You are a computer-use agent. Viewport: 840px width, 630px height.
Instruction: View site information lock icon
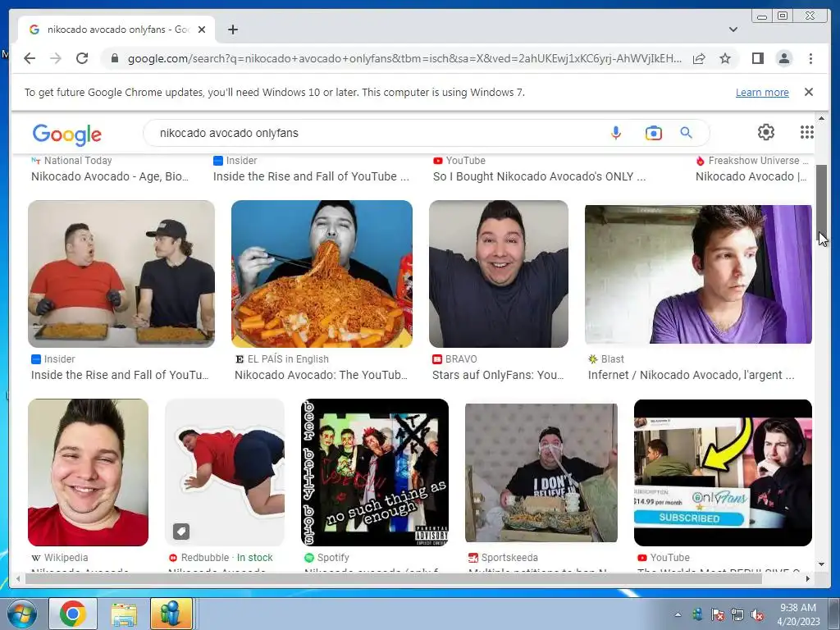[x=114, y=58]
